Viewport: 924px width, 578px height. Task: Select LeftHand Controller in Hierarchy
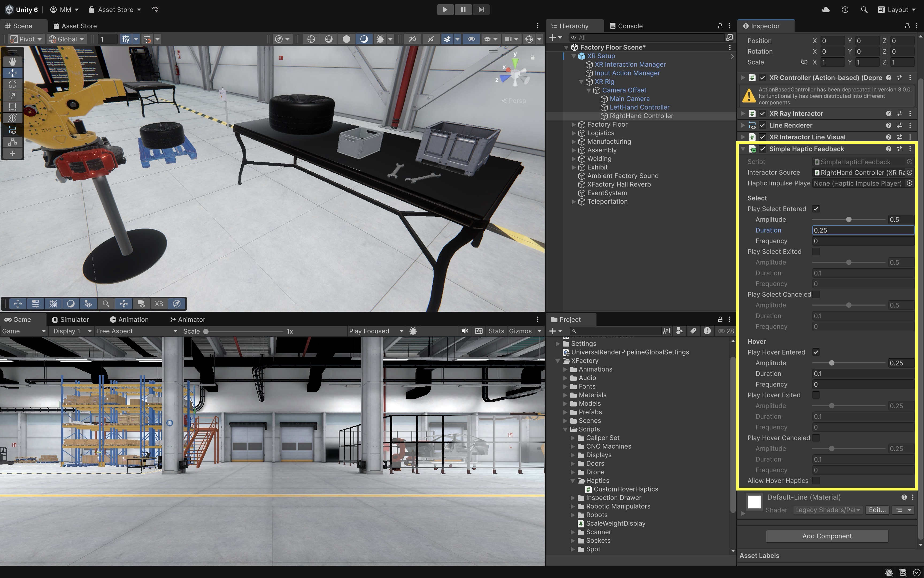639,107
